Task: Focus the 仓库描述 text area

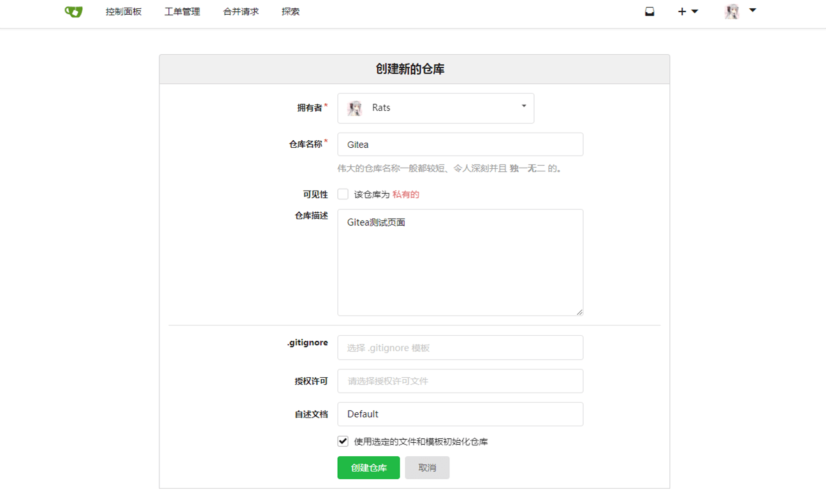Action: [x=460, y=263]
